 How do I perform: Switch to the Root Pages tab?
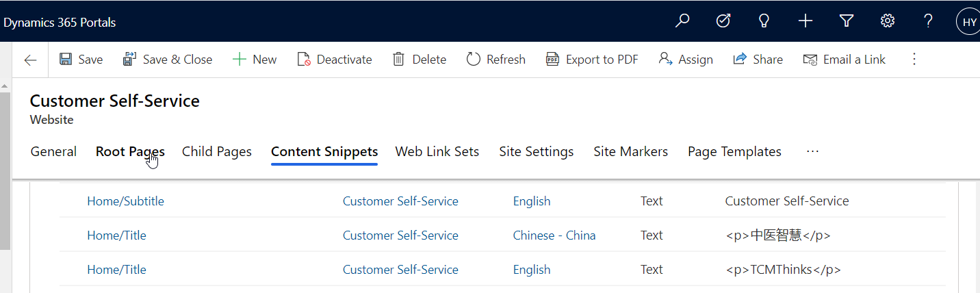click(130, 152)
